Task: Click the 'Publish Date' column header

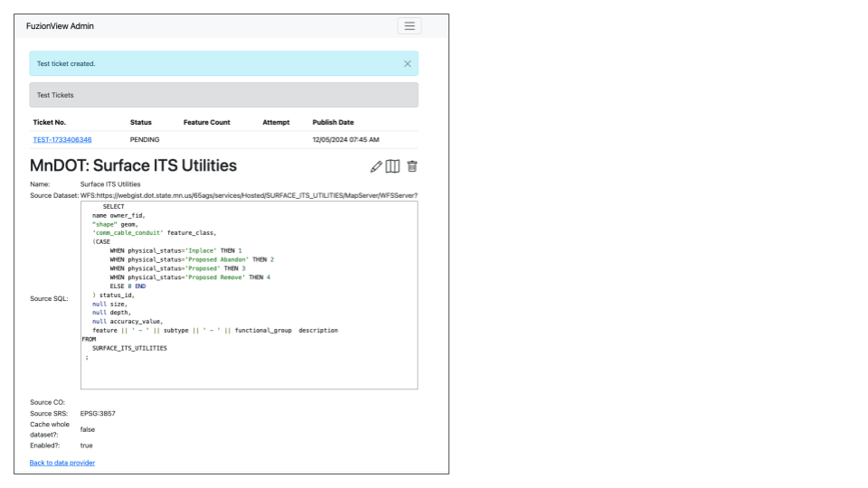Action: pyautogui.click(x=333, y=122)
